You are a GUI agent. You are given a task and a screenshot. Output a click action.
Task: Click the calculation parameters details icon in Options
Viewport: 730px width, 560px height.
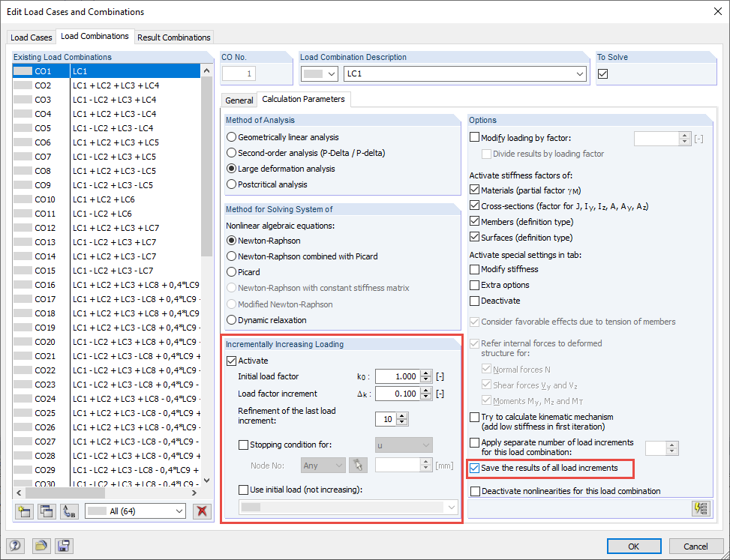point(701,508)
